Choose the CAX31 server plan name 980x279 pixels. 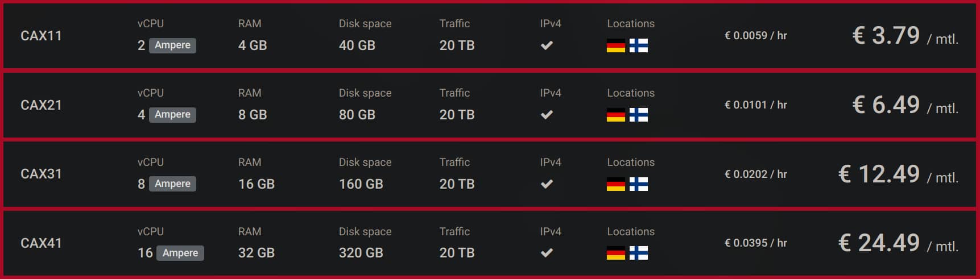pyautogui.click(x=41, y=174)
